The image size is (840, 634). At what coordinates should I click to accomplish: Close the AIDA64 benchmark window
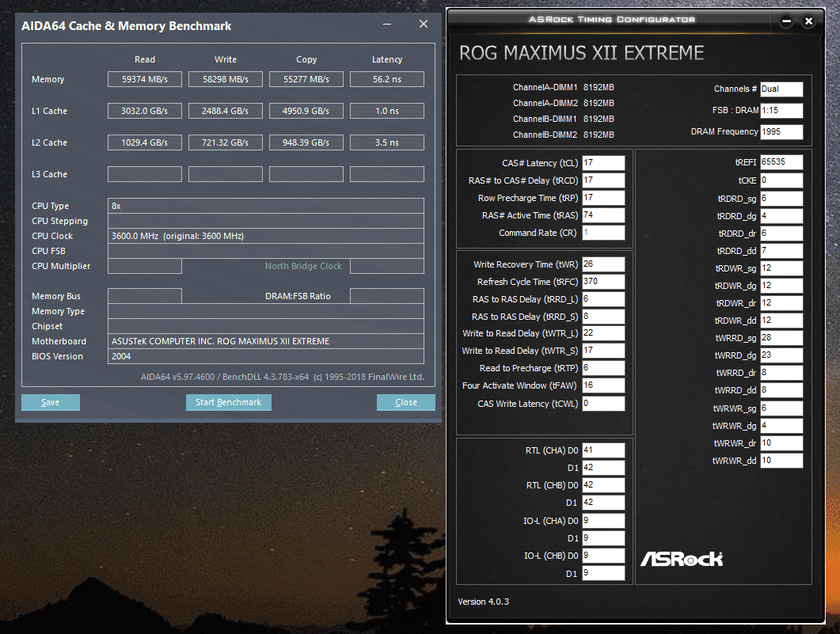pos(424,24)
